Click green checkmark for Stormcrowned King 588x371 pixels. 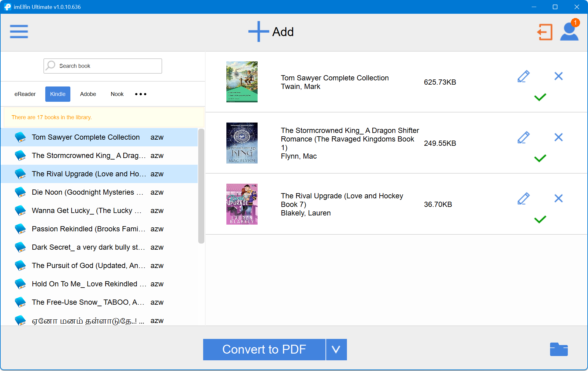[540, 158]
